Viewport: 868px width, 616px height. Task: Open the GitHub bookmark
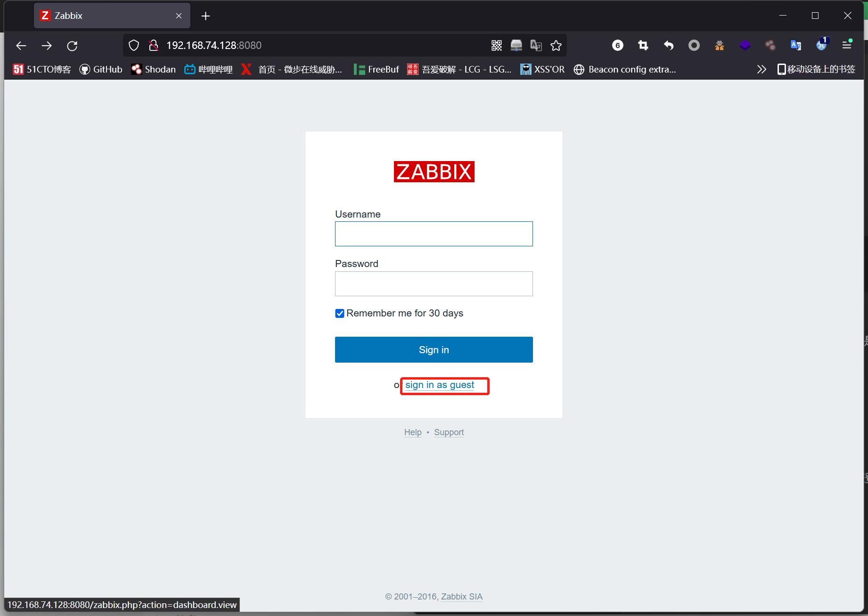tap(101, 69)
